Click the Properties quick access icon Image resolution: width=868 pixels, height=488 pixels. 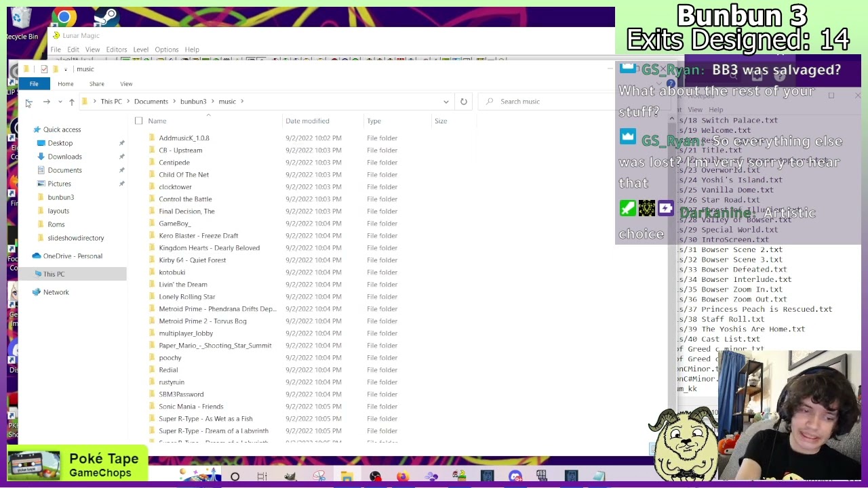point(44,69)
